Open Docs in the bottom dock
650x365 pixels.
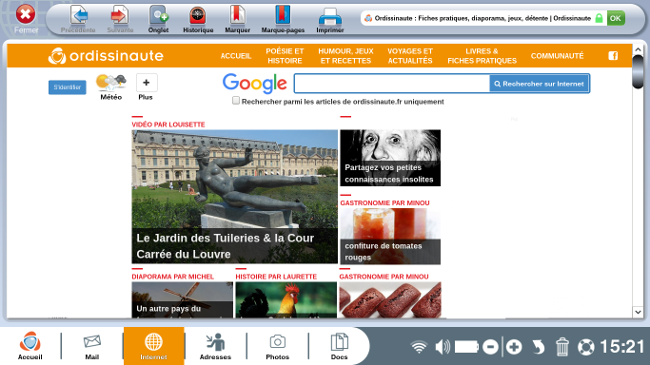339,346
